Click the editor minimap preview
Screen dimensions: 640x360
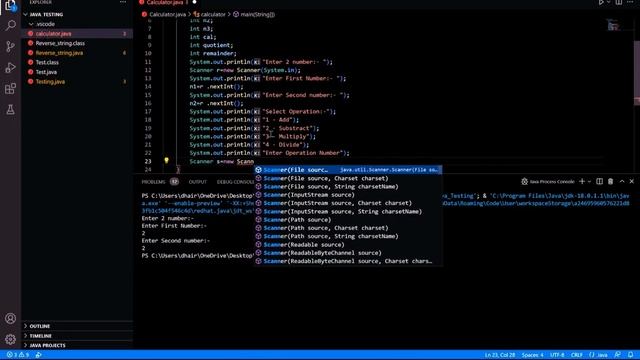613,25
